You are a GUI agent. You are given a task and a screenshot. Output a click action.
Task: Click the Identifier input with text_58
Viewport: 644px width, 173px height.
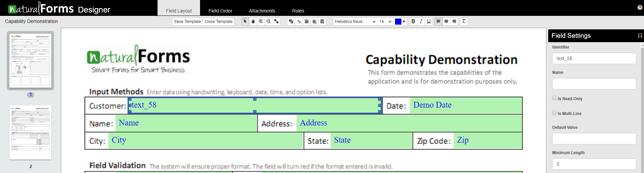[x=594, y=58]
